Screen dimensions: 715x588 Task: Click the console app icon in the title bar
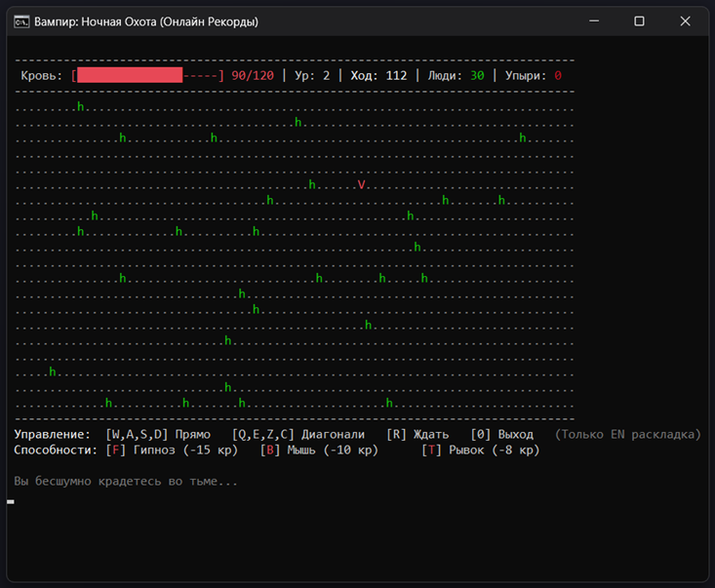click(x=21, y=21)
